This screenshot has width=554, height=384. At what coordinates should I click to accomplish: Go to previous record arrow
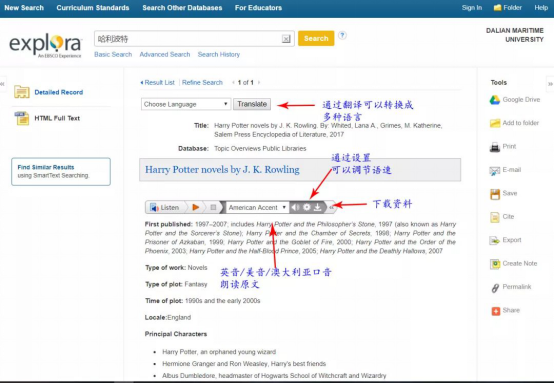point(233,83)
